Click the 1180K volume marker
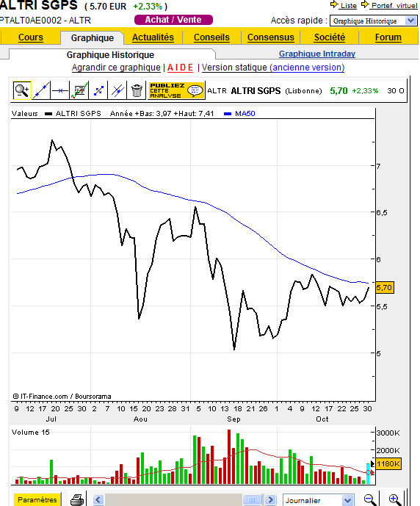This screenshot has width=420, height=506. pyautogui.click(x=388, y=463)
